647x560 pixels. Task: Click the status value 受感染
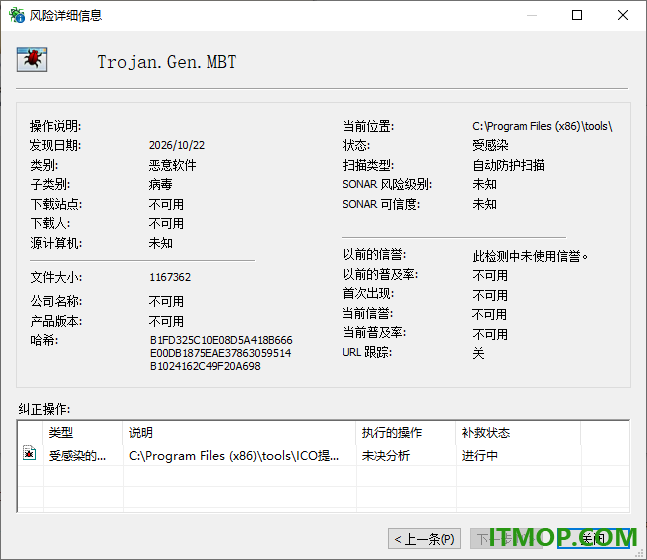point(490,145)
